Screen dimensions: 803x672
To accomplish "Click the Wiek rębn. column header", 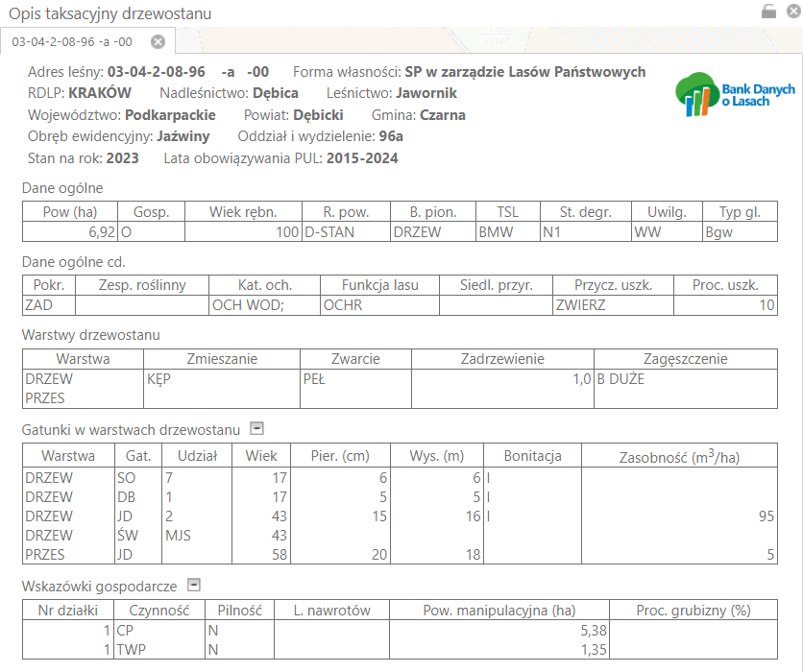I will coord(241,212).
